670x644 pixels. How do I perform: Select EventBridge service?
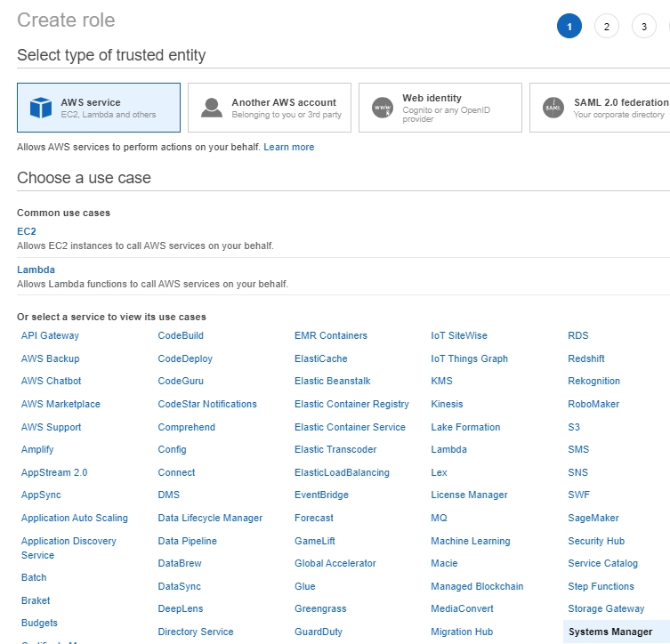[x=322, y=495]
